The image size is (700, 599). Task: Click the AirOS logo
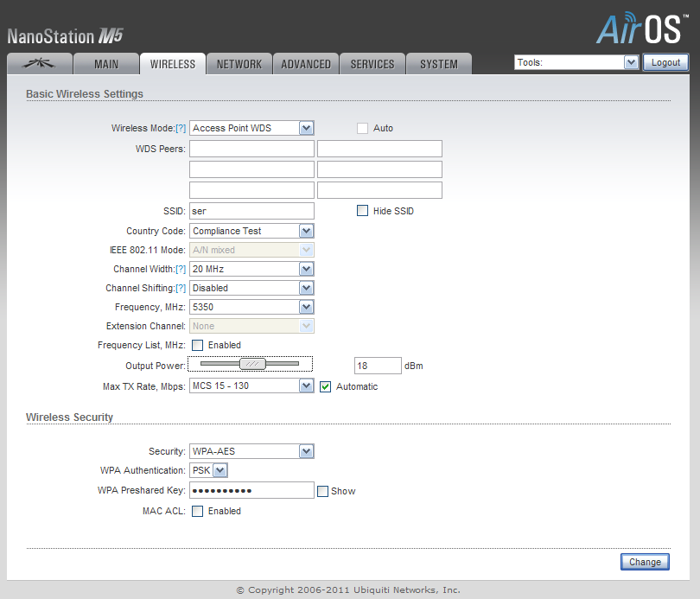coord(641,29)
